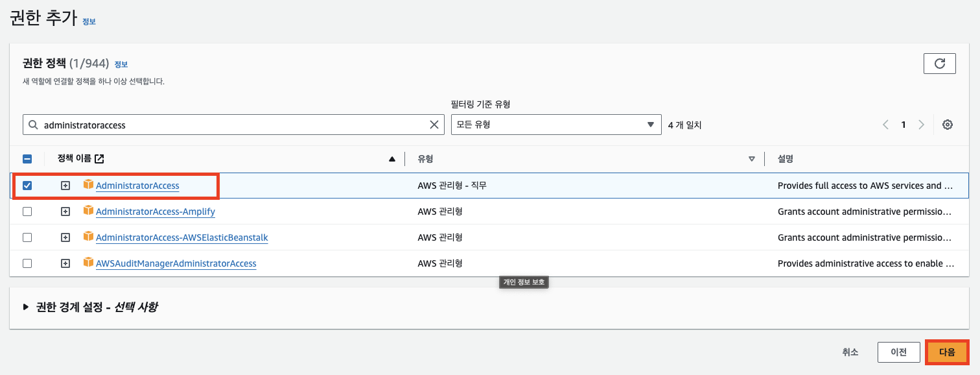Click the policy search input field
Viewport: 980px width, 375px height.
point(233,125)
